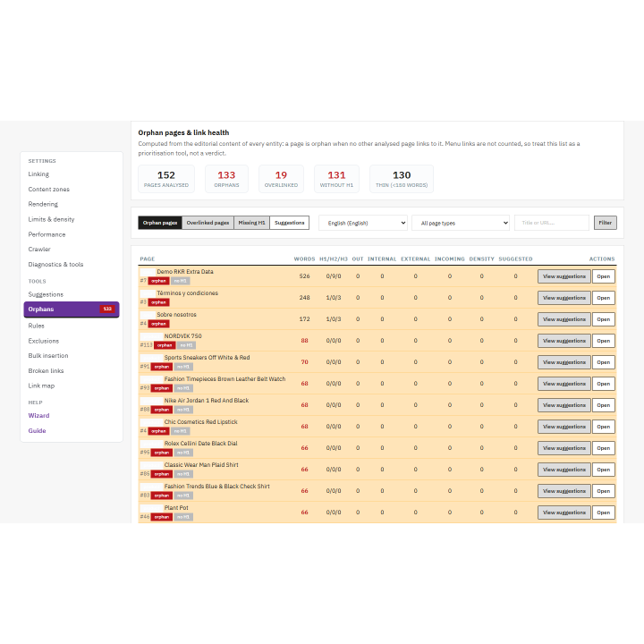Open Rolex Cellini Date Black Dial page
This screenshot has width=644, height=644.
[604, 448]
